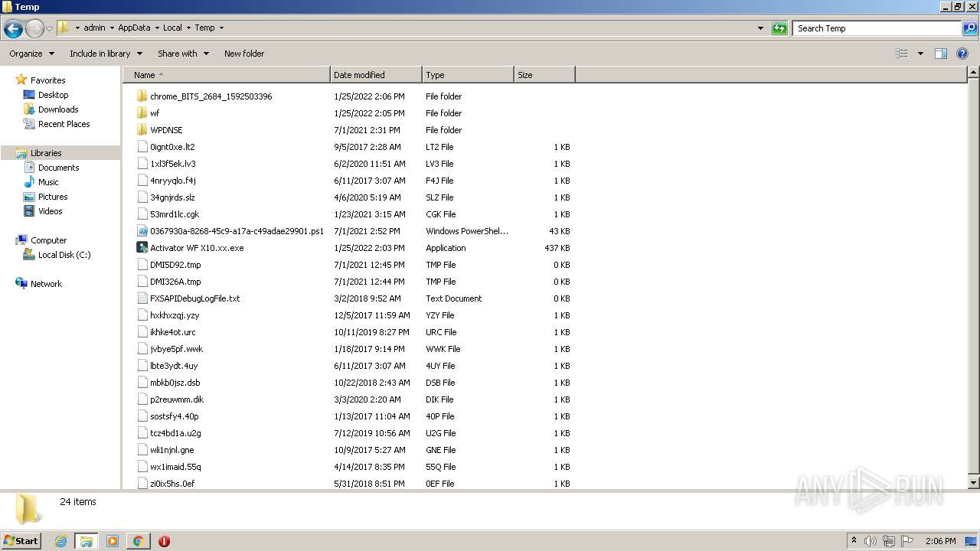This screenshot has height=551, width=980.
Task: Sort by the Type column header
Action: coord(468,75)
